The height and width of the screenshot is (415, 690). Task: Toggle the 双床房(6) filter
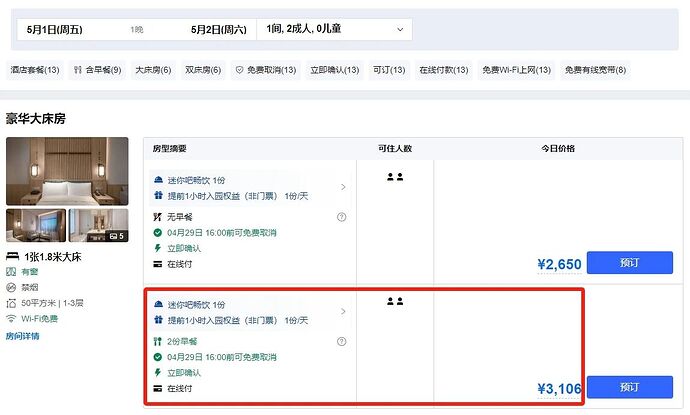click(203, 70)
